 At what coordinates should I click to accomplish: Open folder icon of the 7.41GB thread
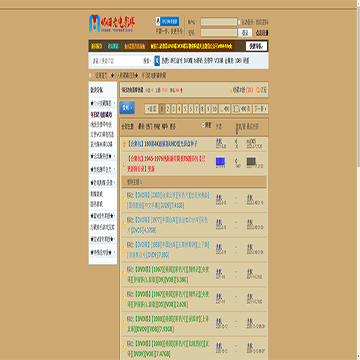point(124,200)
